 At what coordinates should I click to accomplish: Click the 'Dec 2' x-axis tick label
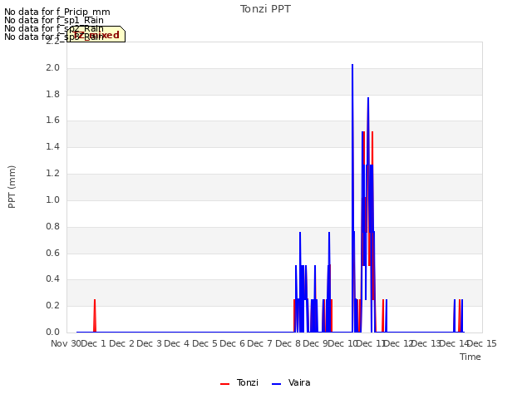pyautogui.click(x=122, y=343)
